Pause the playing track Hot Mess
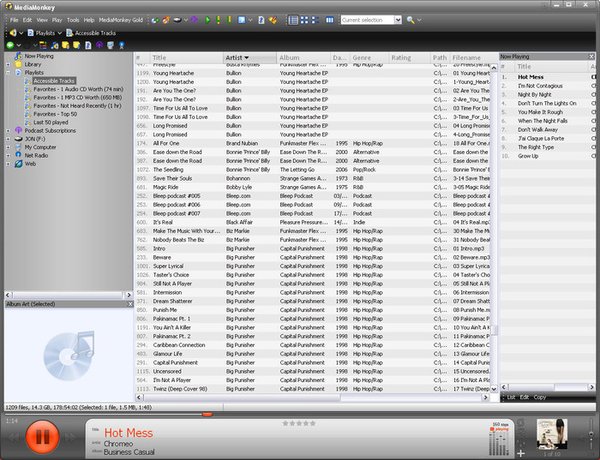The image size is (600, 460). click(x=42, y=437)
